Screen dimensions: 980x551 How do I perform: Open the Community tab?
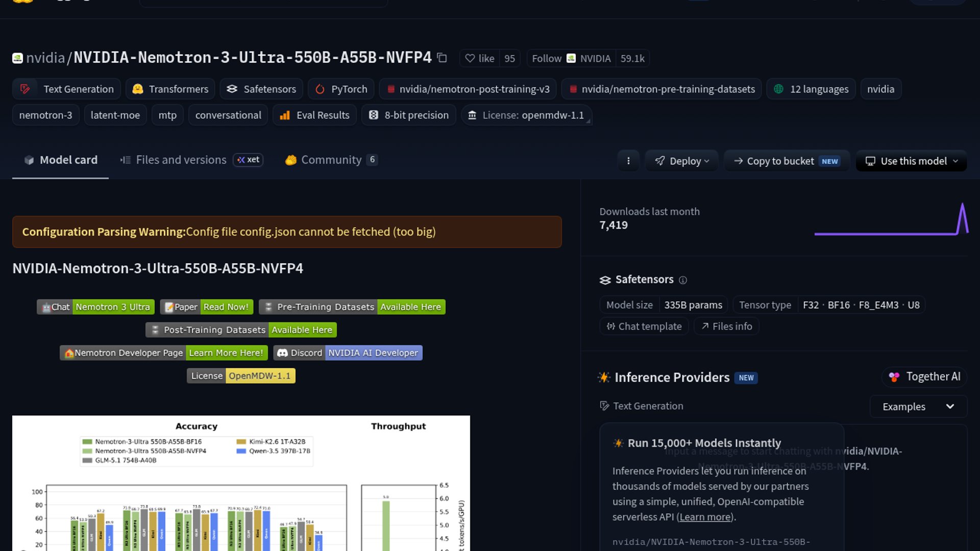(x=332, y=160)
